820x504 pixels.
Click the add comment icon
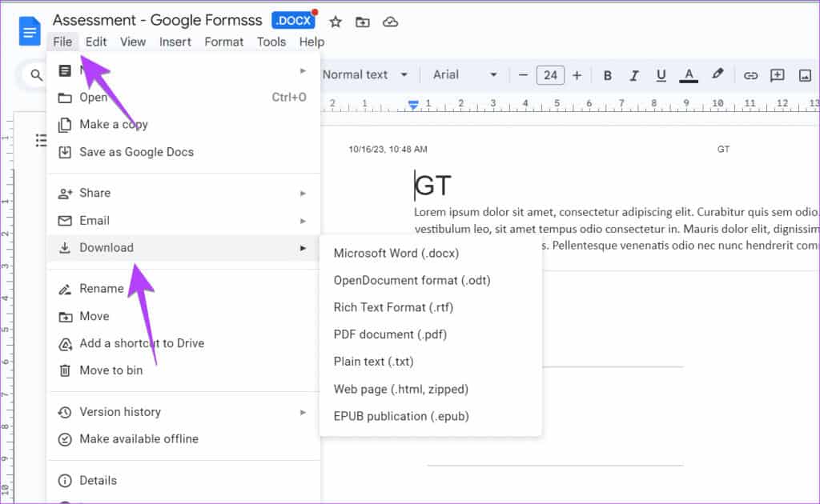point(777,75)
